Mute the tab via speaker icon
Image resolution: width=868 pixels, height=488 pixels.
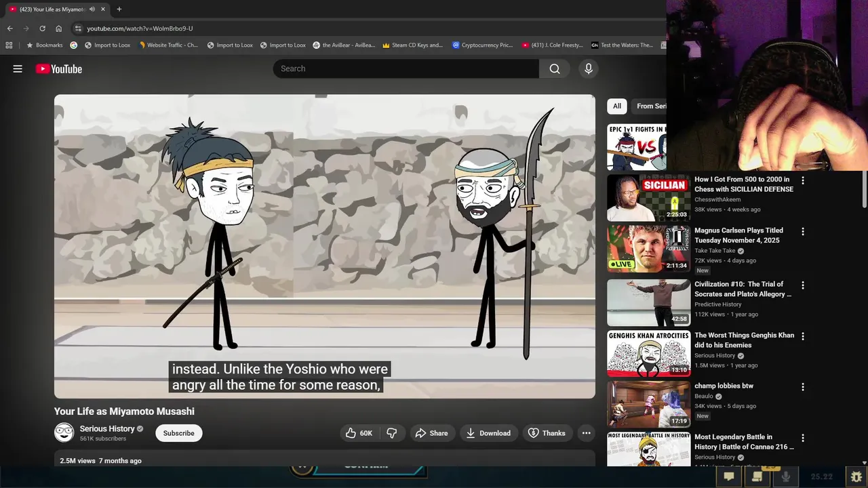click(92, 9)
